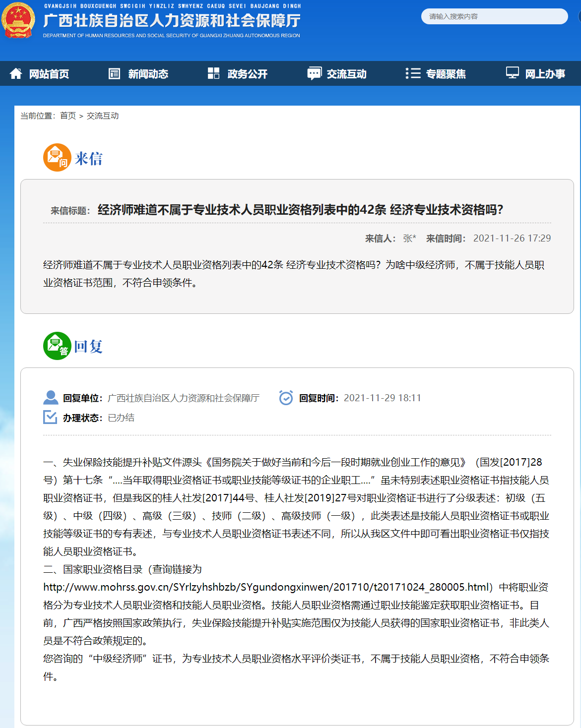
Task: Click the grid icon beside 政务公开
Action: coord(213,73)
